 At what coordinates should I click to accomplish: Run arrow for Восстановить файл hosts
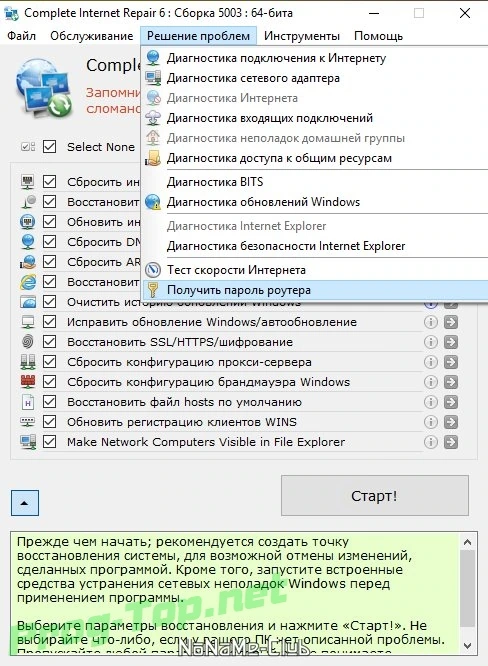pyautogui.click(x=451, y=402)
